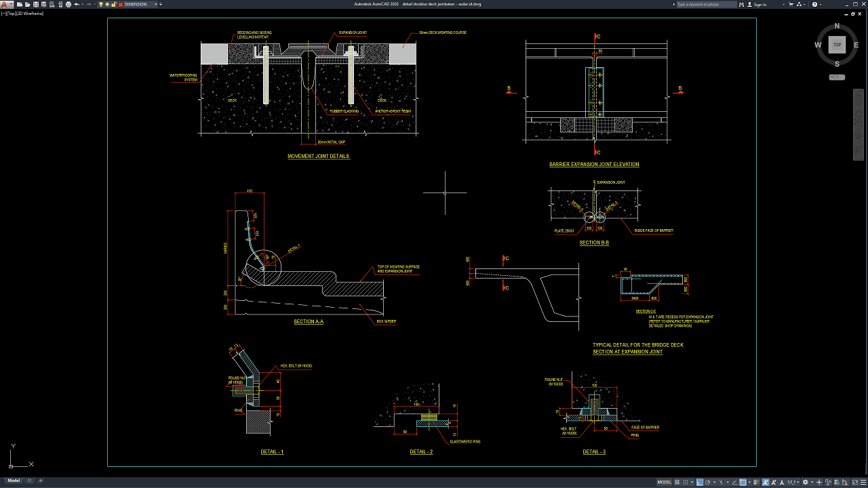Click the Open file folder icon
Viewport: 868px width, 488px height.
point(27,4)
